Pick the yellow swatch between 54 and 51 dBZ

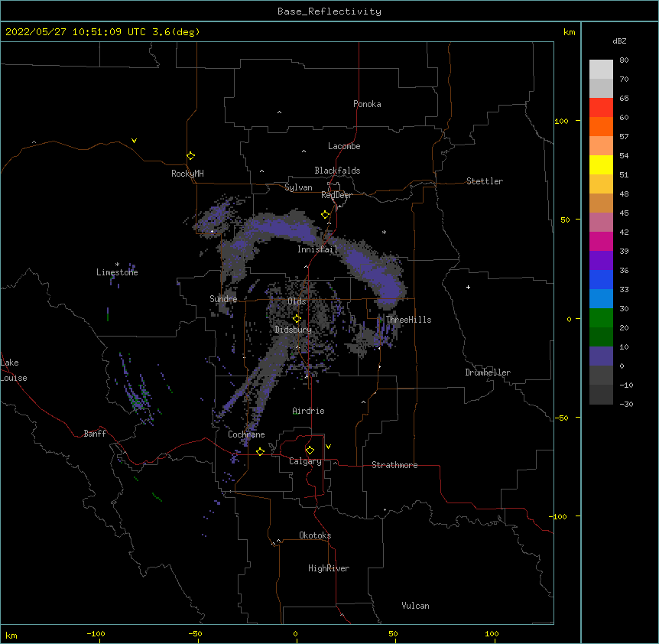[601, 164]
